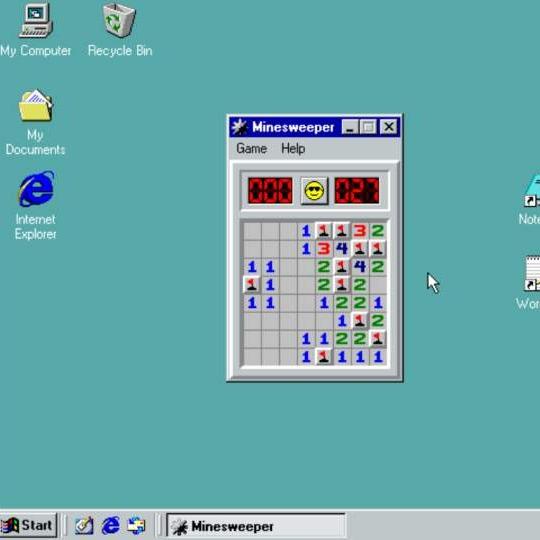
Task: Click the blue 4 in the second row
Action: (x=342, y=249)
